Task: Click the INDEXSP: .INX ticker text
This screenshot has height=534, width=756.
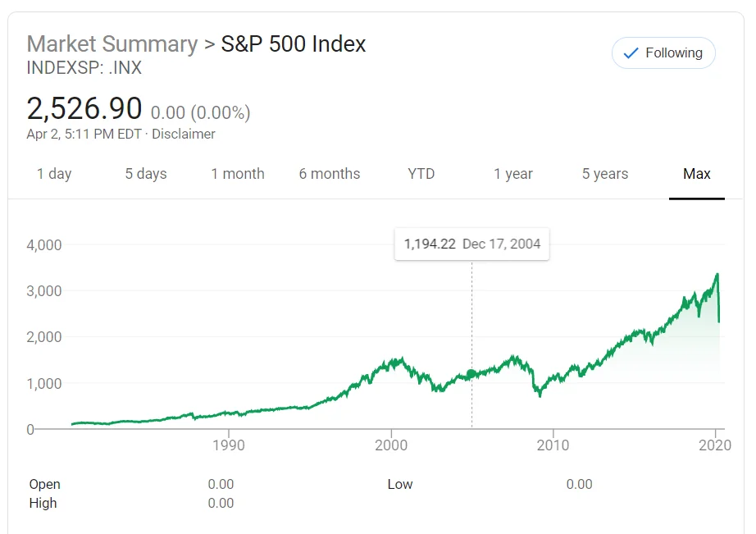Action: point(84,68)
